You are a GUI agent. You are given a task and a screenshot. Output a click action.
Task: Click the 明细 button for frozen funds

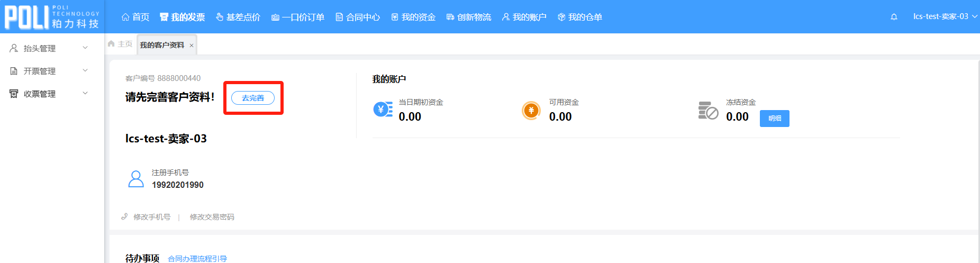(774, 118)
